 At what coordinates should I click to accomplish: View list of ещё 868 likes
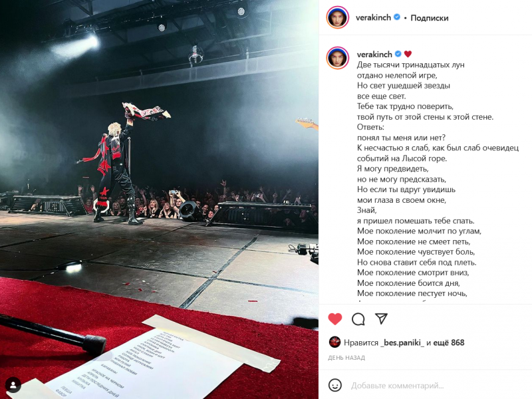(448, 342)
